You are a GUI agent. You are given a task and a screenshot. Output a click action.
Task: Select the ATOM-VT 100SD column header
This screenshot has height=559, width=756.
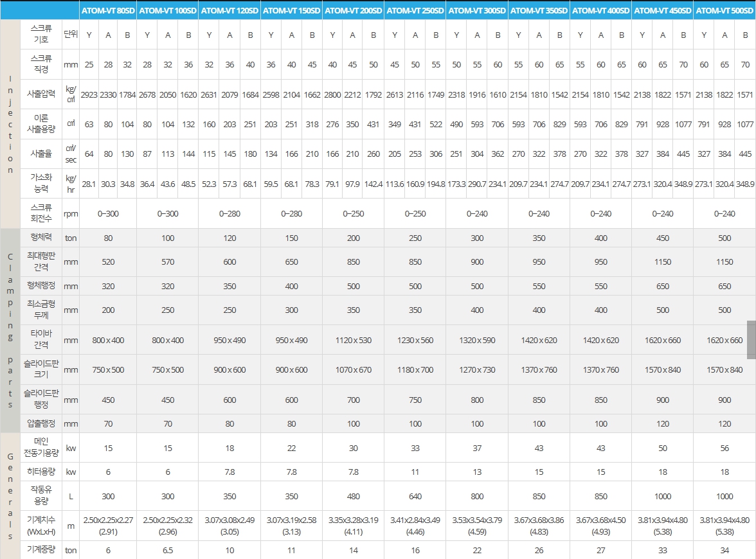(168, 10)
